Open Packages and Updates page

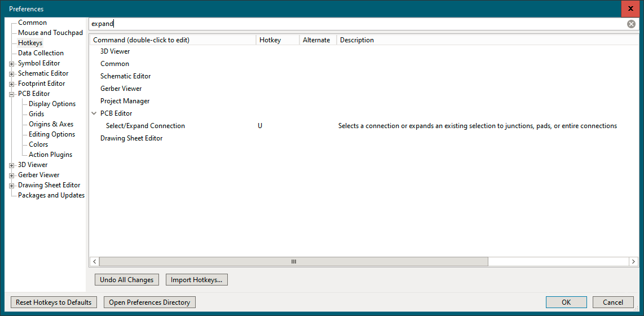51,195
